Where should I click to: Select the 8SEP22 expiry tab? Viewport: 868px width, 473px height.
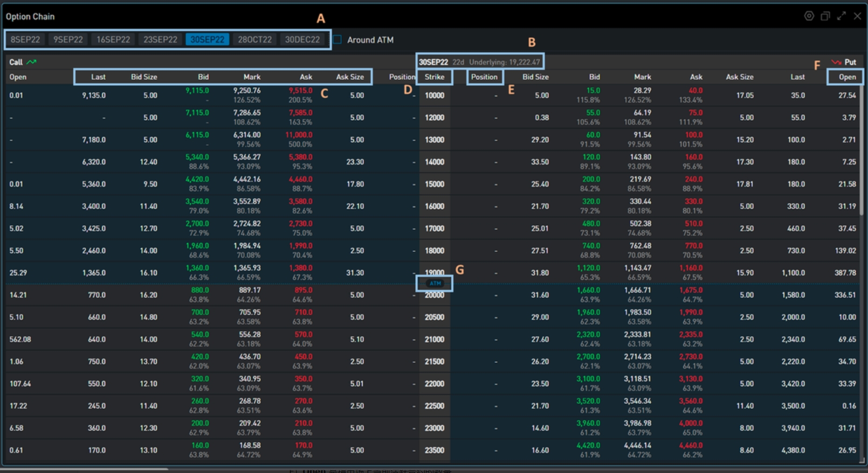coord(25,39)
